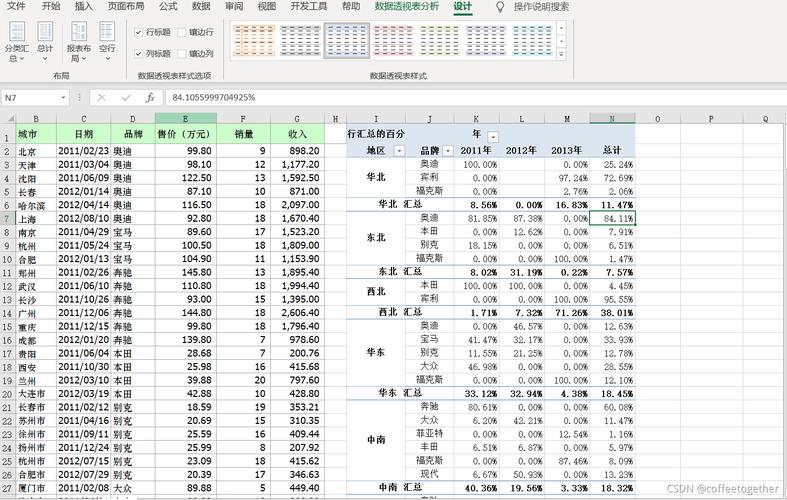Screen dimensions: 787x500
Task: Select column E header
Action: pyautogui.click(x=186, y=119)
